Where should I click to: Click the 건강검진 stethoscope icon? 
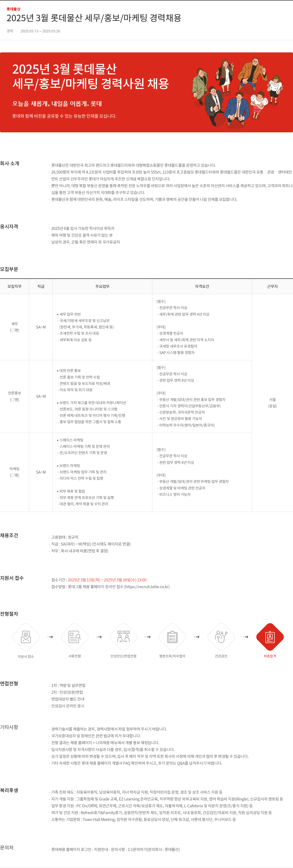pos(221,637)
